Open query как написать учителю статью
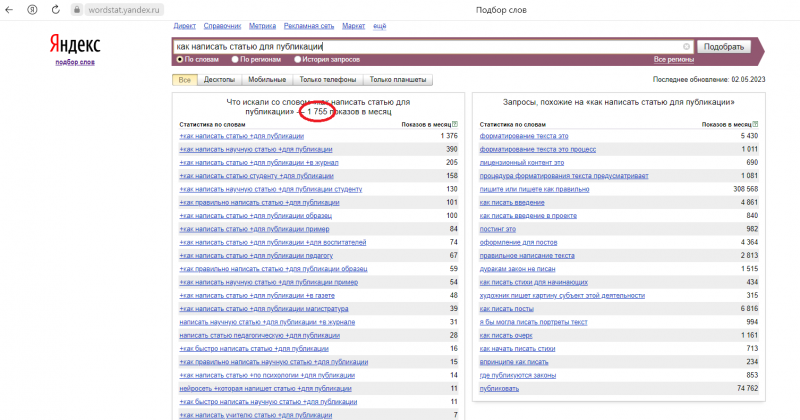Viewport: 800px width, 420px height. coord(256,415)
